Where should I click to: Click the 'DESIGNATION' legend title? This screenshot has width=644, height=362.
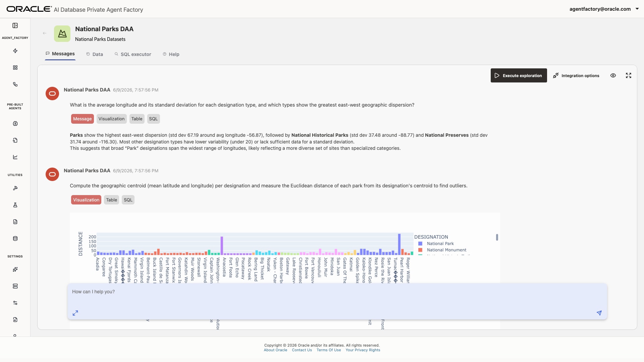coord(431,237)
